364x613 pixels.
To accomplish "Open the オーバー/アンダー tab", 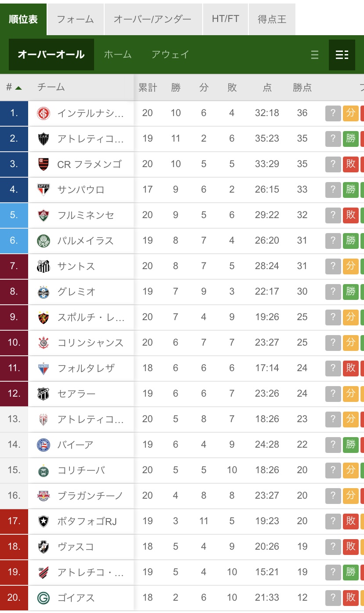I will click(153, 19).
